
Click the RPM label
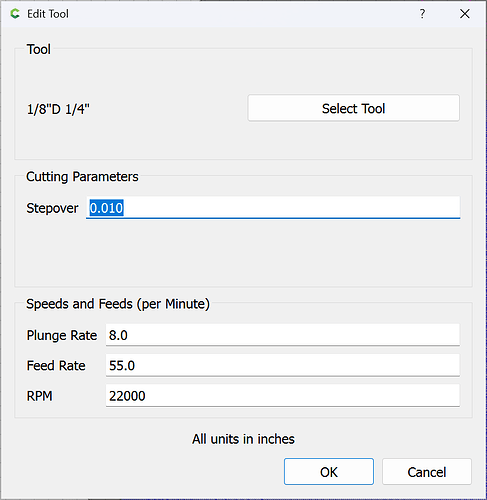click(x=40, y=396)
